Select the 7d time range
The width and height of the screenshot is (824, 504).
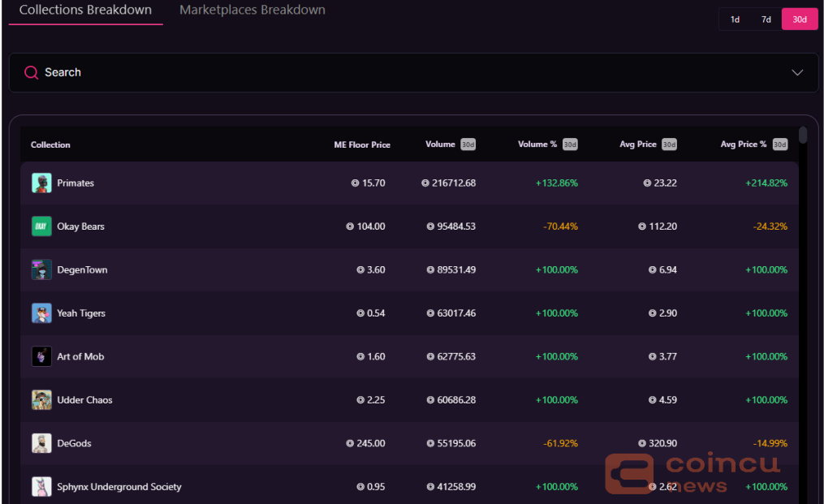(x=766, y=19)
